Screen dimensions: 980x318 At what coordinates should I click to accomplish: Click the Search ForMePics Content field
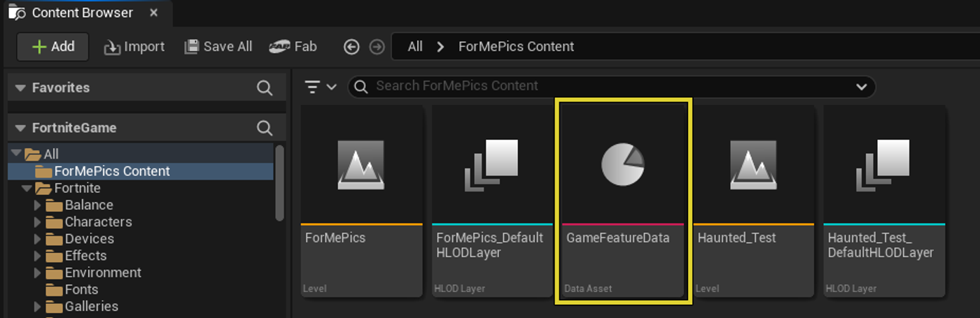[x=611, y=87]
